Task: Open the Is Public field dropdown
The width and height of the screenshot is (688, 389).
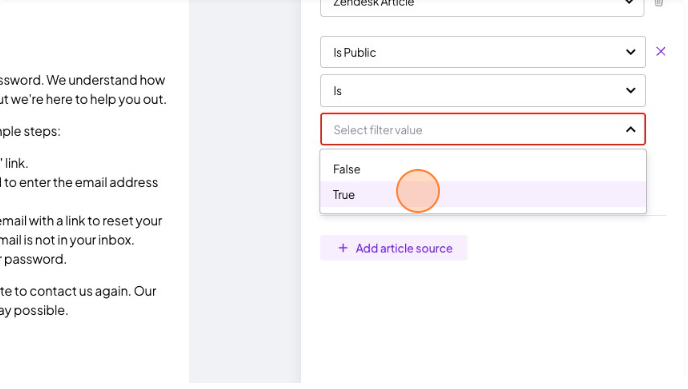Action: click(x=483, y=52)
